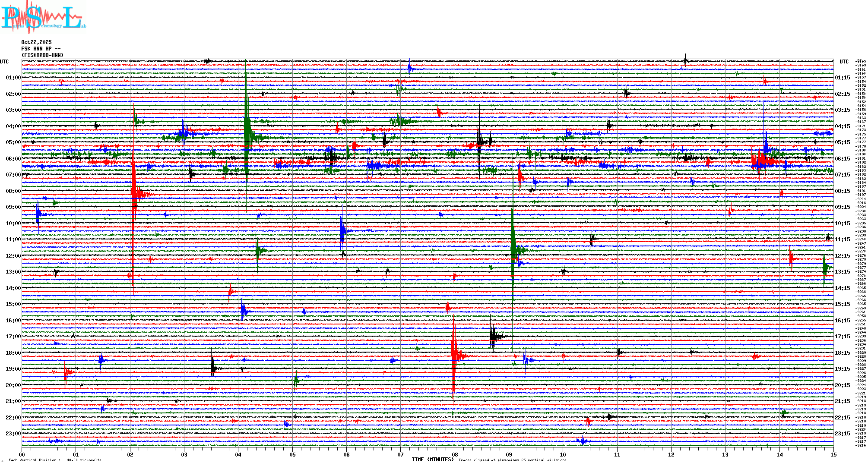This screenshot has width=868, height=466.
Task: Click the 12:00 hour label on left
Action: click(13, 256)
